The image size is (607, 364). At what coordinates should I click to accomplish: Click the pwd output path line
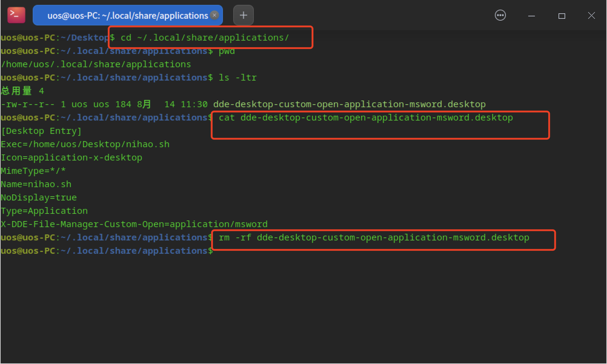coord(96,64)
